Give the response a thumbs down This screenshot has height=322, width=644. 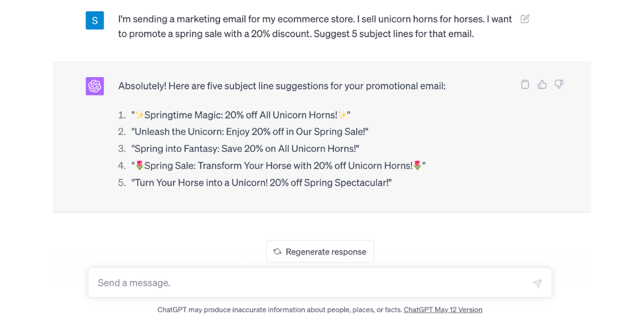(x=559, y=84)
